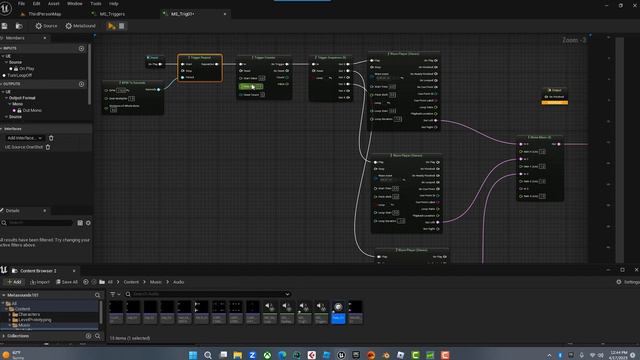The image size is (640, 360).
Task: Collapse the INPUTS section
Action: click(2, 49)
